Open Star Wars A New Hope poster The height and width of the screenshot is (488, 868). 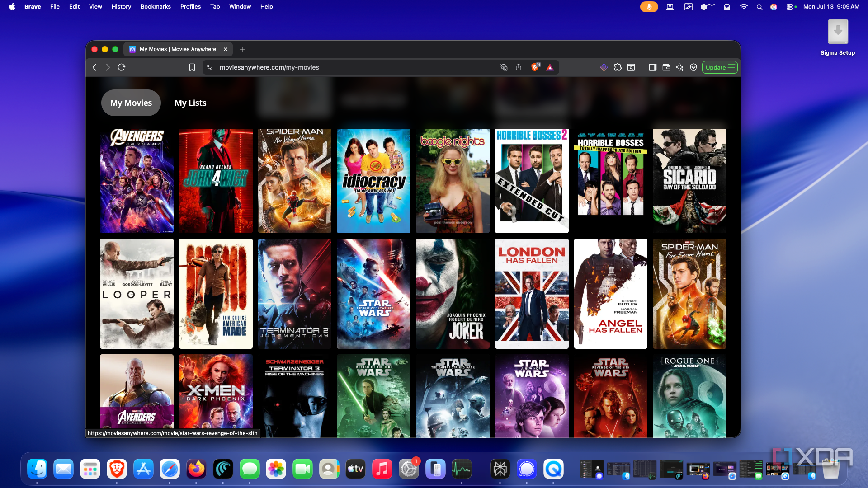coord(532,396)
